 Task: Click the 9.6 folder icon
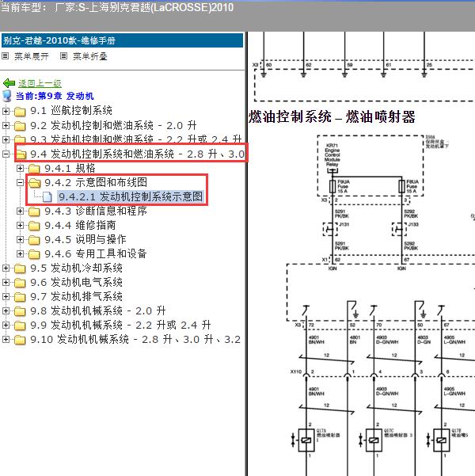20,283
